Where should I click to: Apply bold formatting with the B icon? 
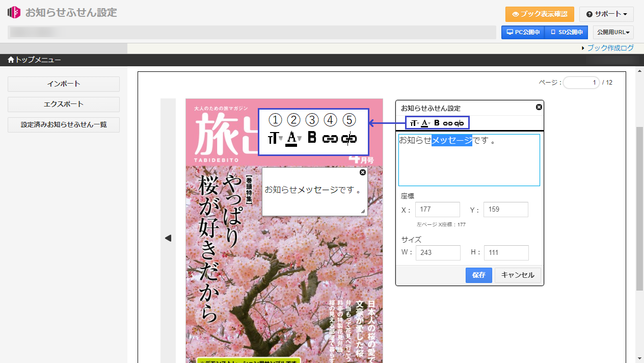[437, 123]
